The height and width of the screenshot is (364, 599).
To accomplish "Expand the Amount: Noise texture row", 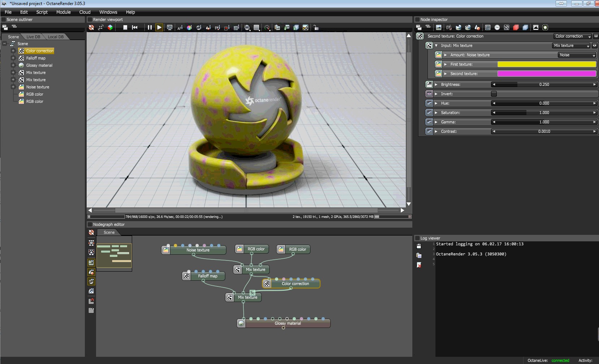I will (x=446, y=55).
